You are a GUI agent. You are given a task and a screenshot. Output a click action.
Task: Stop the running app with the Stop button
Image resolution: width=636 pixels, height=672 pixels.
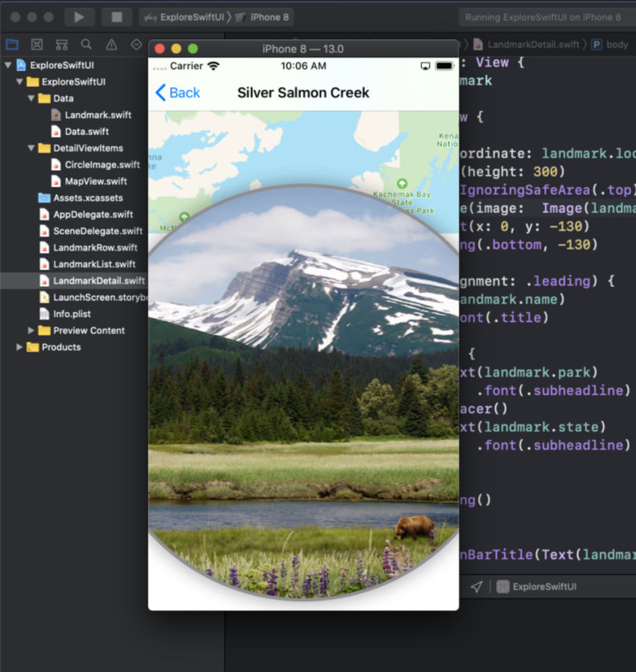(116, 17)
